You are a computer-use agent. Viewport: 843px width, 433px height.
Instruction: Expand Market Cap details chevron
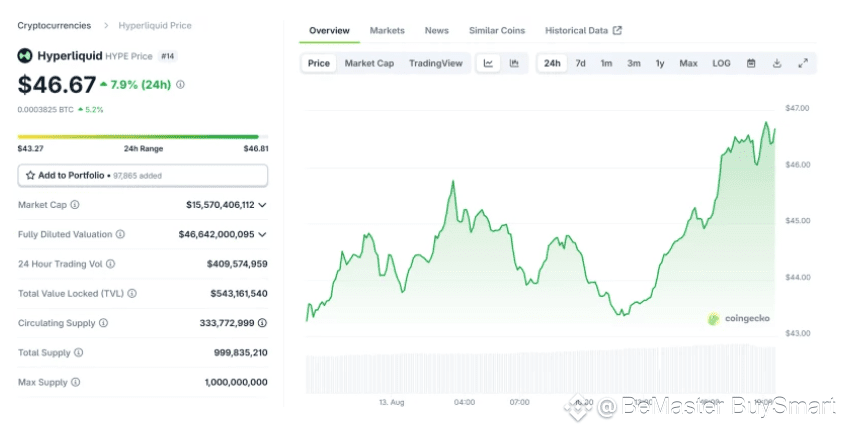[x=262, y=205]
